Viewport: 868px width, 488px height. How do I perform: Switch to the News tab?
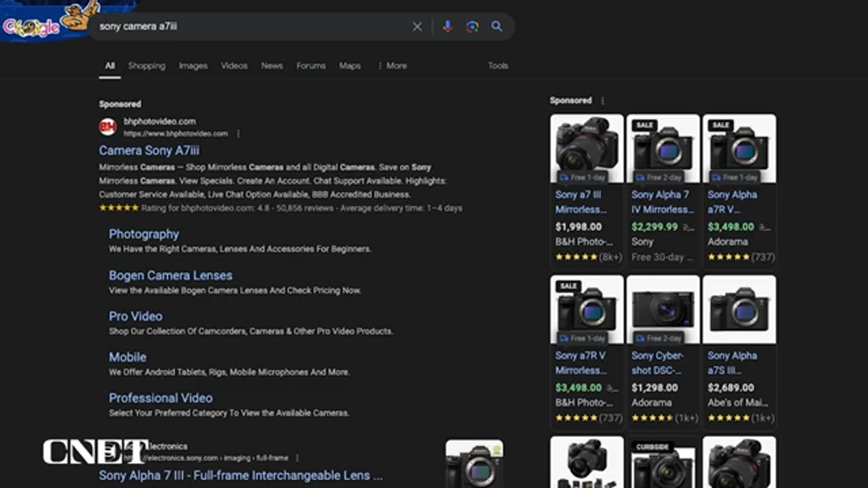pyautogui.click(x=272, y=66)
